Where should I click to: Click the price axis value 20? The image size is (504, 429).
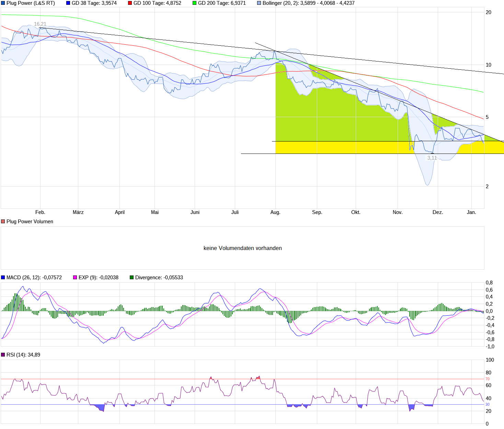pyautogui.click(x=489, y=12)
